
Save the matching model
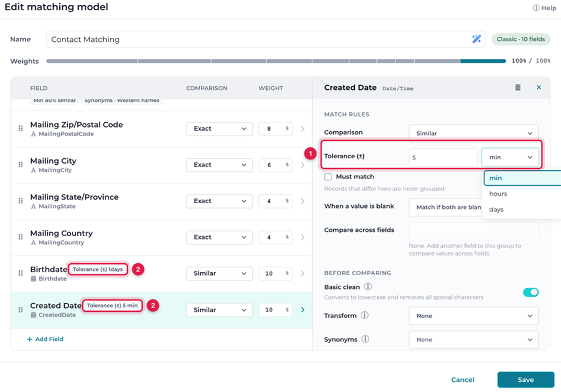pos(526,379)
